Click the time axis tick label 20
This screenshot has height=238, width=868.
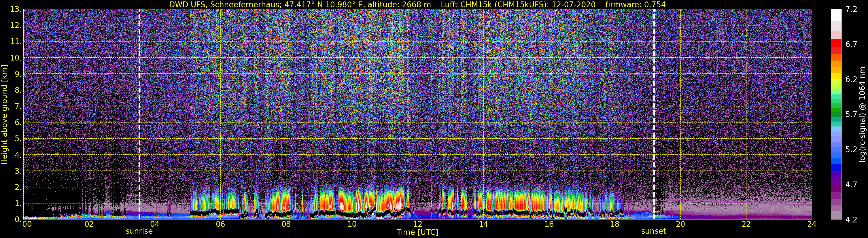680,224
